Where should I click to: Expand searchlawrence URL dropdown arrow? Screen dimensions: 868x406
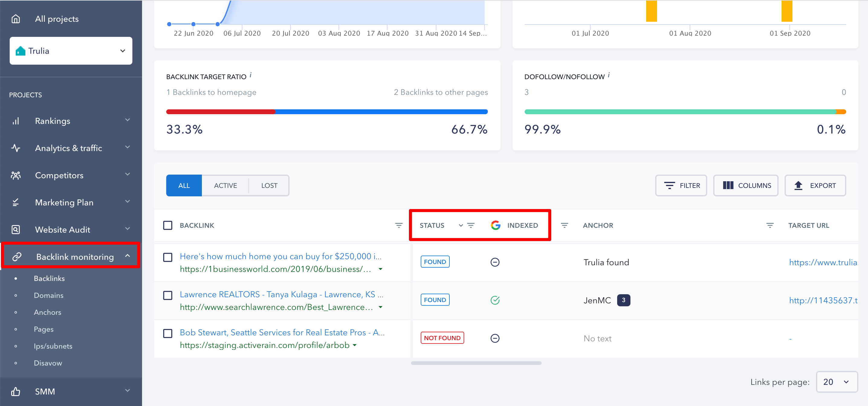click(381, 307)
